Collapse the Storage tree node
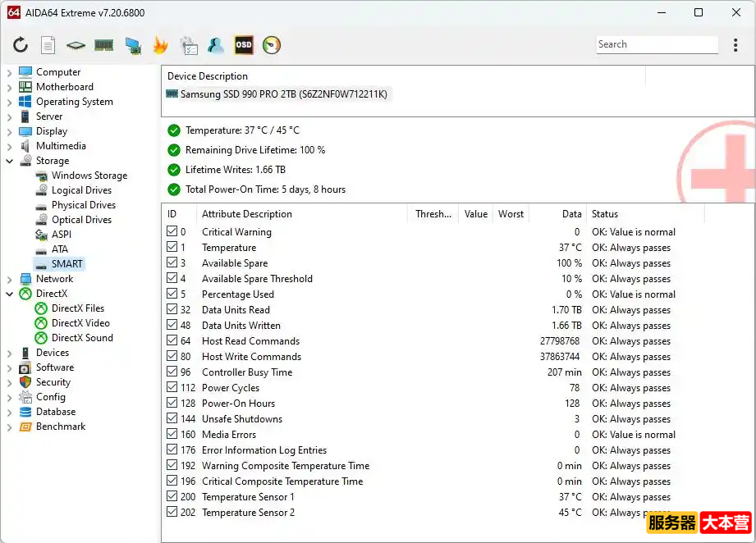Screen dimensions: 756x543 [9, 161]
